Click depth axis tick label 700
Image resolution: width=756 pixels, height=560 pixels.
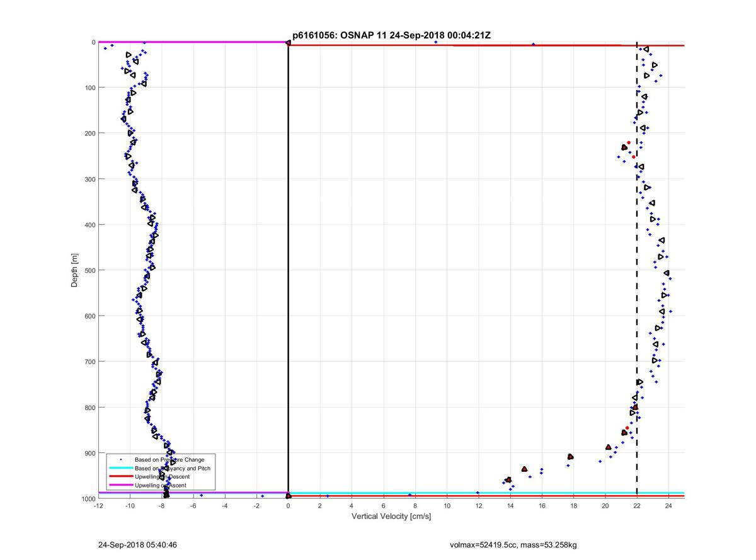(90, 362)
